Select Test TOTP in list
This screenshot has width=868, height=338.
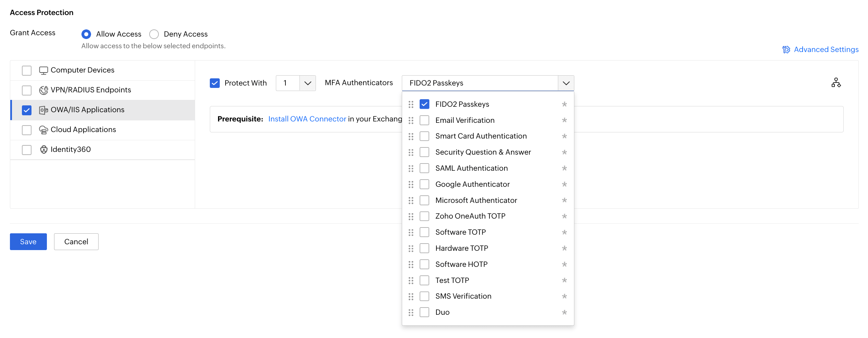point(424,280)
